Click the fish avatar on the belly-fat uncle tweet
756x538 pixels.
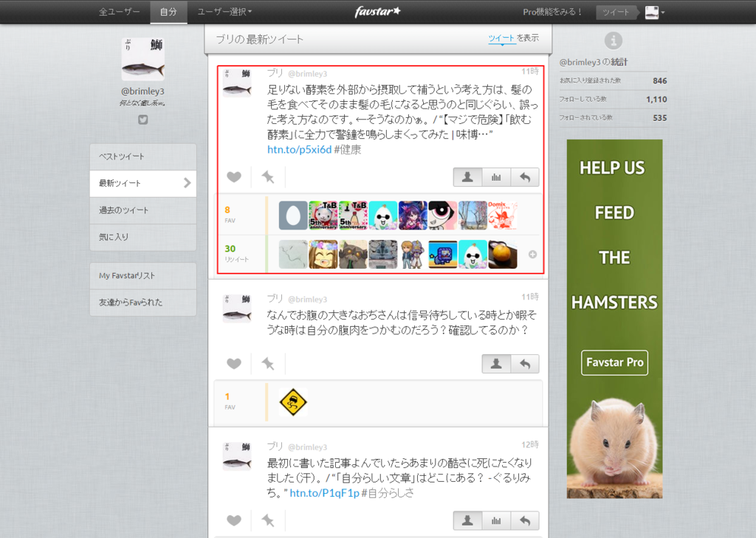pyautogui.click(x=237, y=308)
